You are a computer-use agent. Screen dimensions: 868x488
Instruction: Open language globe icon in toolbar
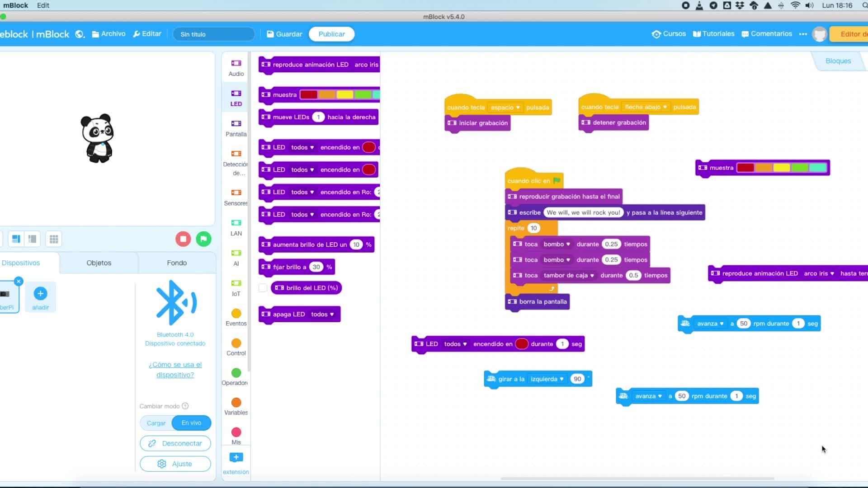tap(80, 34)
